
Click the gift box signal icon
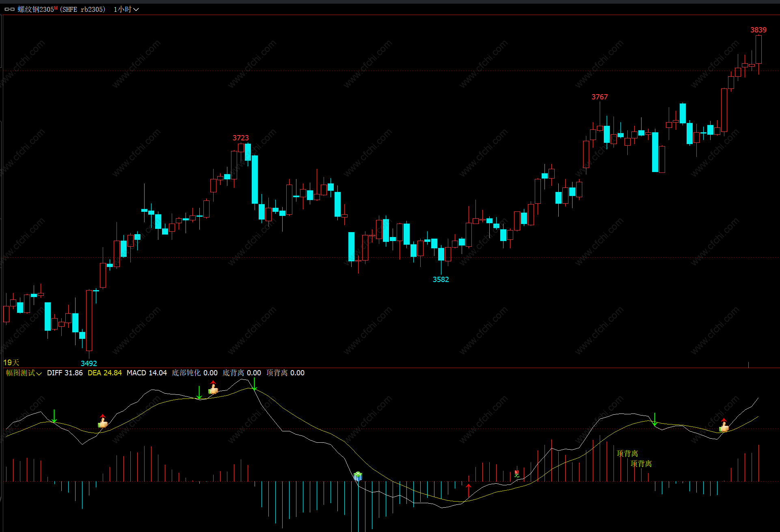[358, 476]
